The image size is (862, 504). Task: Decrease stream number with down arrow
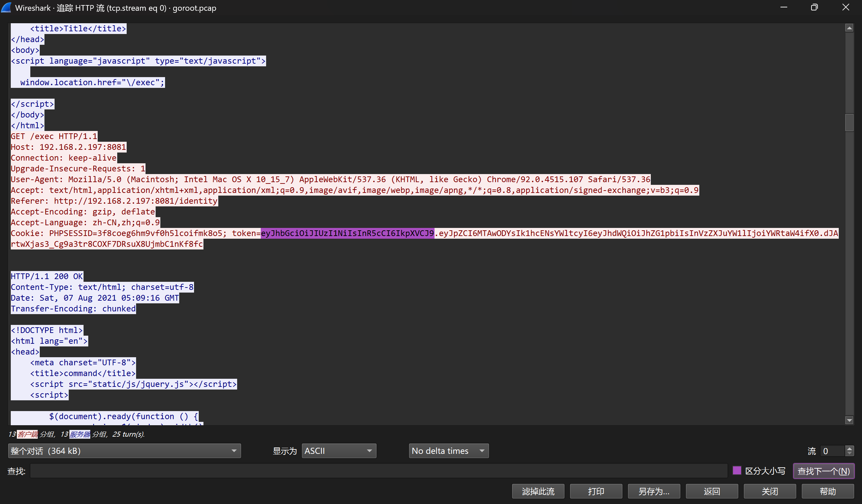click(849, 454)
